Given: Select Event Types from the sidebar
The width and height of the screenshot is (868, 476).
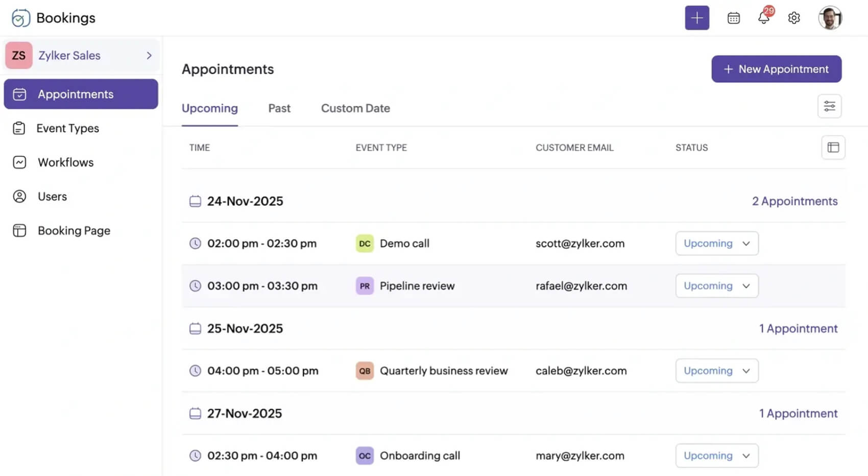Looking at the screenshot, I should click(67, 128).
